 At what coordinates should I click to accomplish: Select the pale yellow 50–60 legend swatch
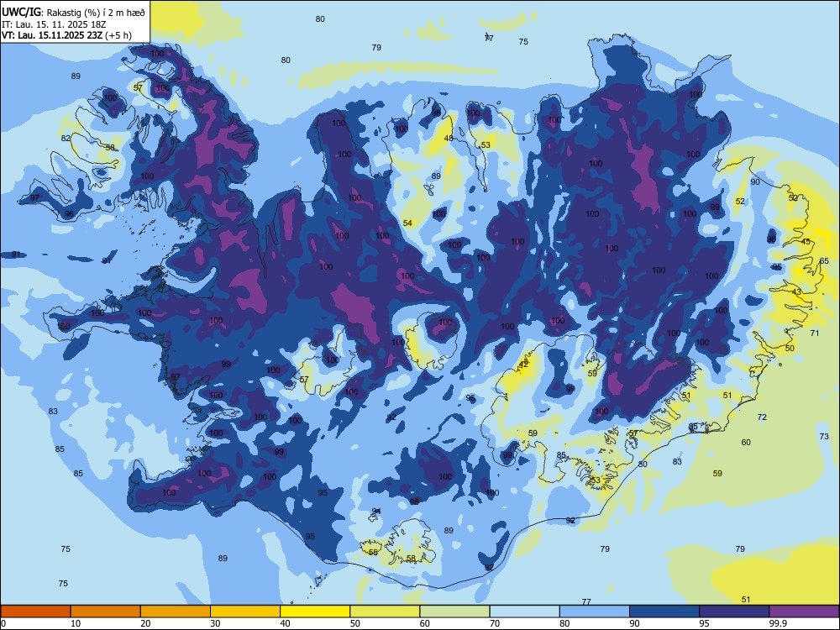click(x=386, y=612)
